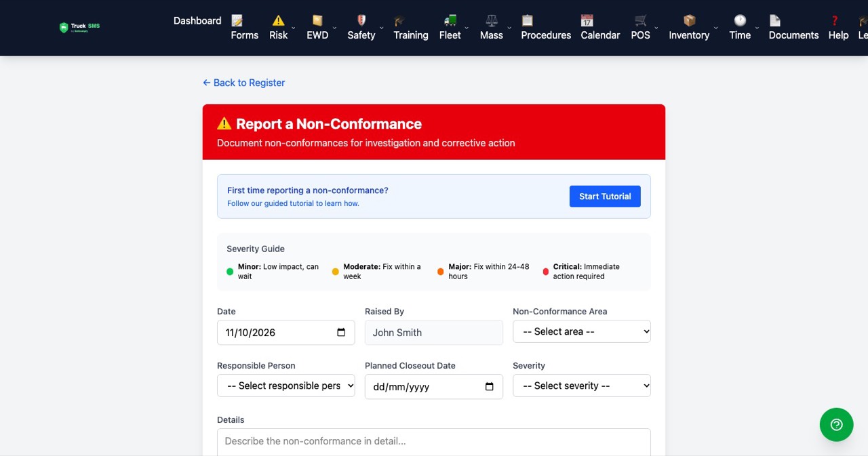This screenshot has width=868, height=456.
Task: Click the Start Tutorial button
Action: tap(605, 196)
